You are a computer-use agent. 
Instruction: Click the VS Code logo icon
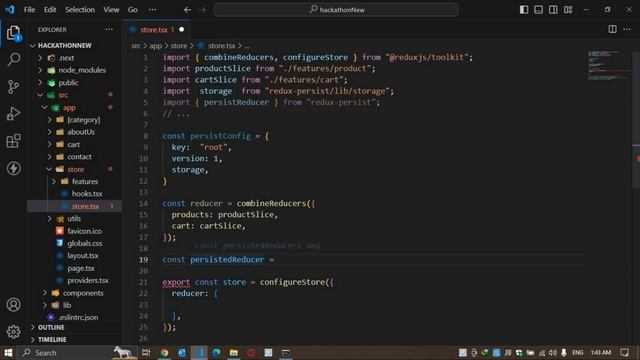[9, 9]
